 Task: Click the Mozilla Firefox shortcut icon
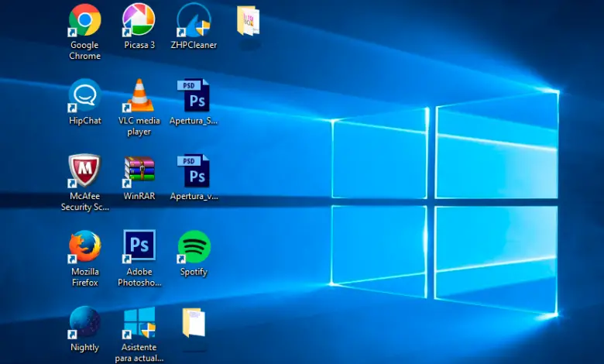(84, 246)
